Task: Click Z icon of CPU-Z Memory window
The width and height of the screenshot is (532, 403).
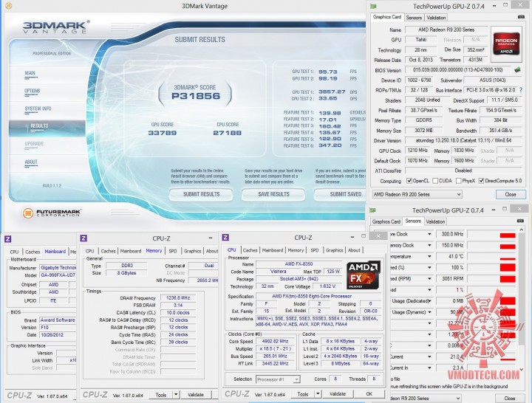Action: [83, 238]
